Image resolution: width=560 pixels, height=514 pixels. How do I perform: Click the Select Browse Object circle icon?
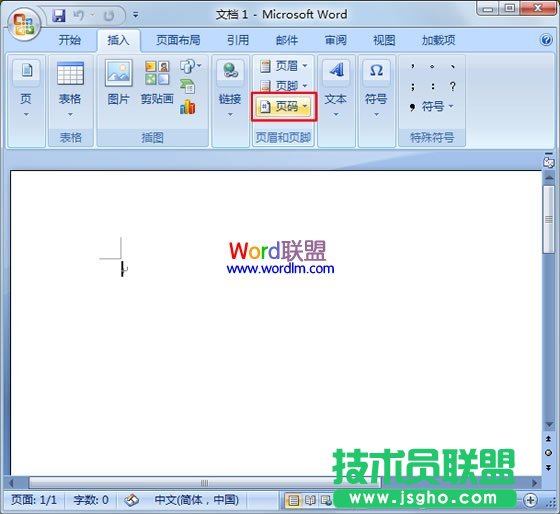tap(549, 453)
